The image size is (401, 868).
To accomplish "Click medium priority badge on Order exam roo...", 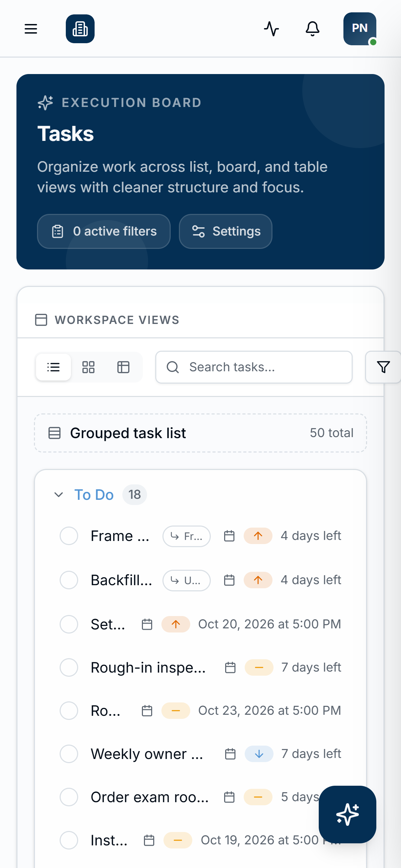I will point(258,797).
